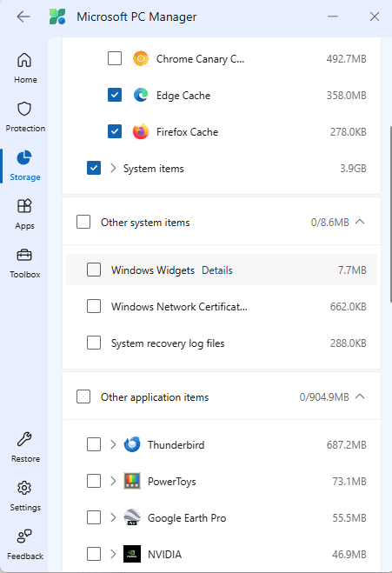392x573 pixels.
Task: Click the Microsoft PC Manager logo
Action: [57, 17]
